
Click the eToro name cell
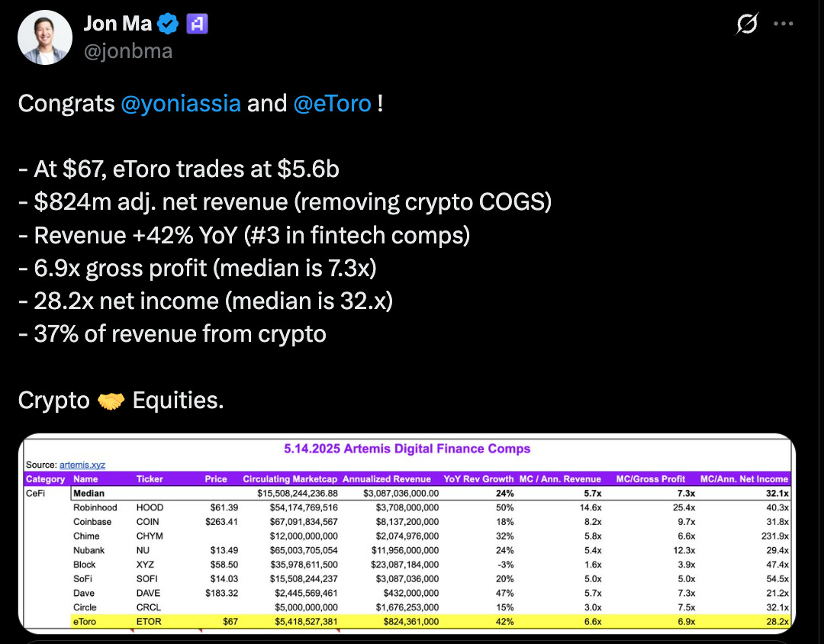(x=85, y=621)
